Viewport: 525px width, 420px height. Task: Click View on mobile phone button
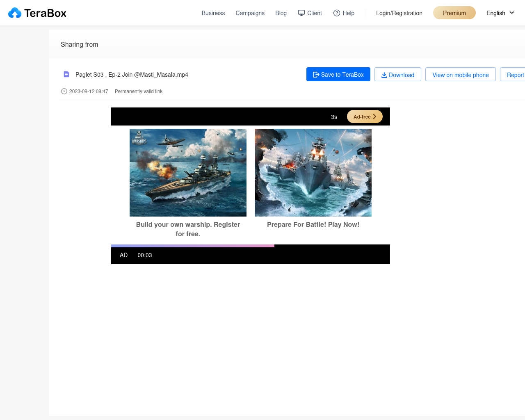460,75
